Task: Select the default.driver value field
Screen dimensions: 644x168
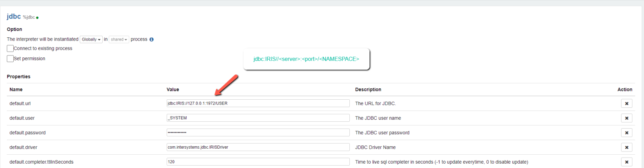Action: [x=258, y=147]
